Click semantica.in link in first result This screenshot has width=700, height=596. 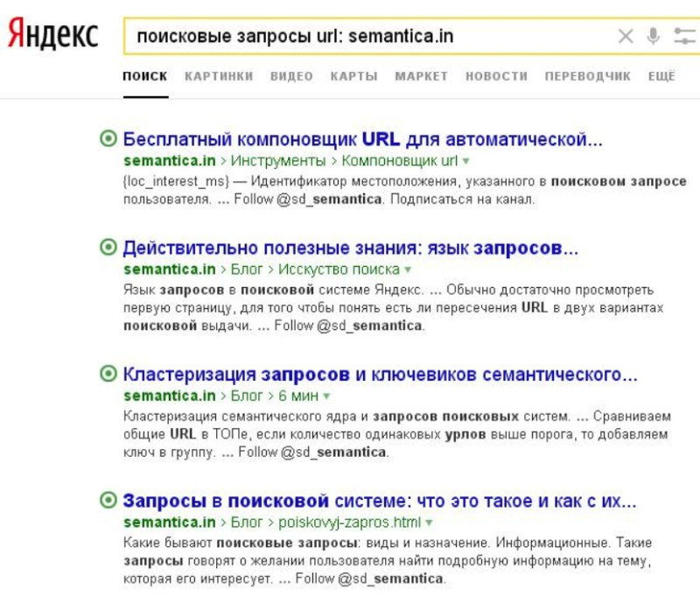[x=170, y=161]
